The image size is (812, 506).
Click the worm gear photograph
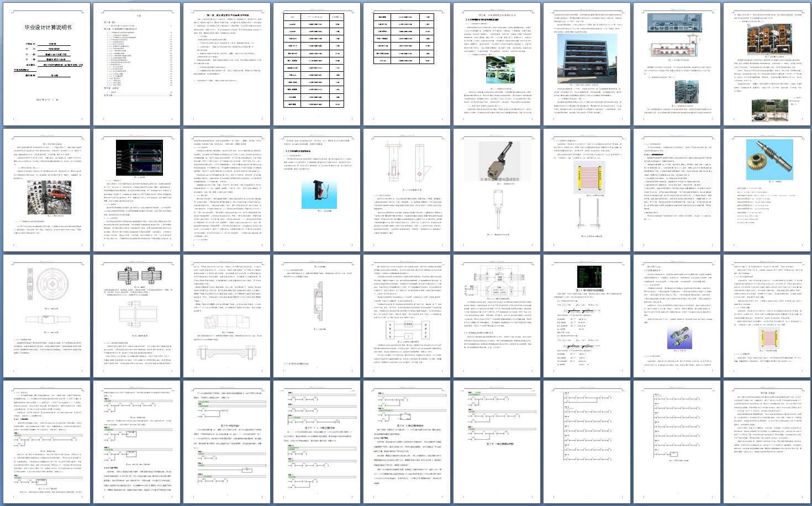pyautogui.click(x=769, y=159)
